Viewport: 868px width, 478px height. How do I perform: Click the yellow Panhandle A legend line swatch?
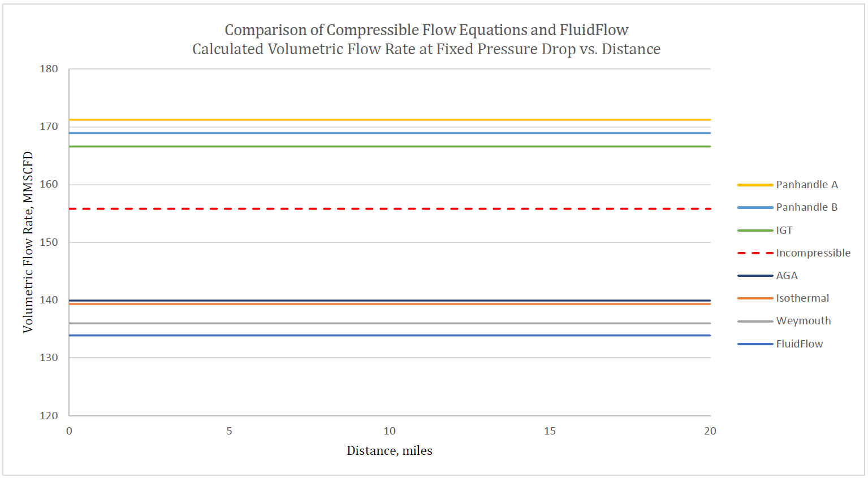coord(755,185)
